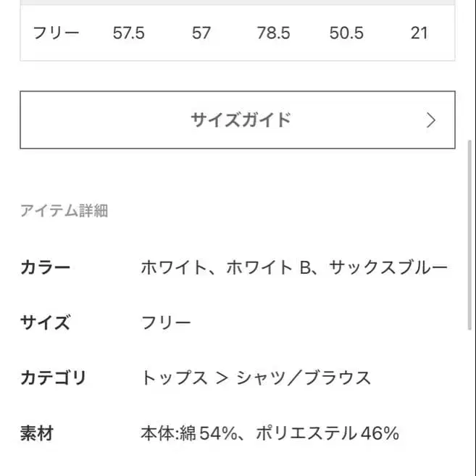Viewport: 476px width, 476px height.
Task: Click the ホワイト color name text
Action: [x=172, y=267]
